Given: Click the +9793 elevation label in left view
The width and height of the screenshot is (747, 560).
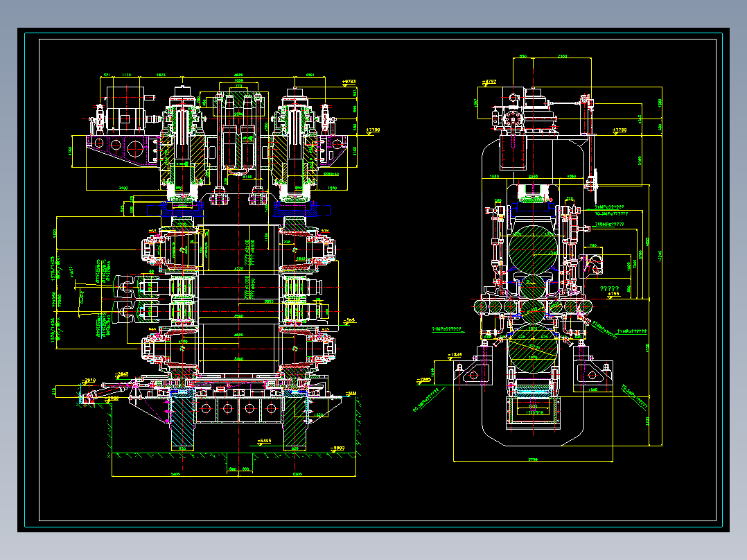Looking at the screenshot, I should pyautogui.click(x=349, y=82).
